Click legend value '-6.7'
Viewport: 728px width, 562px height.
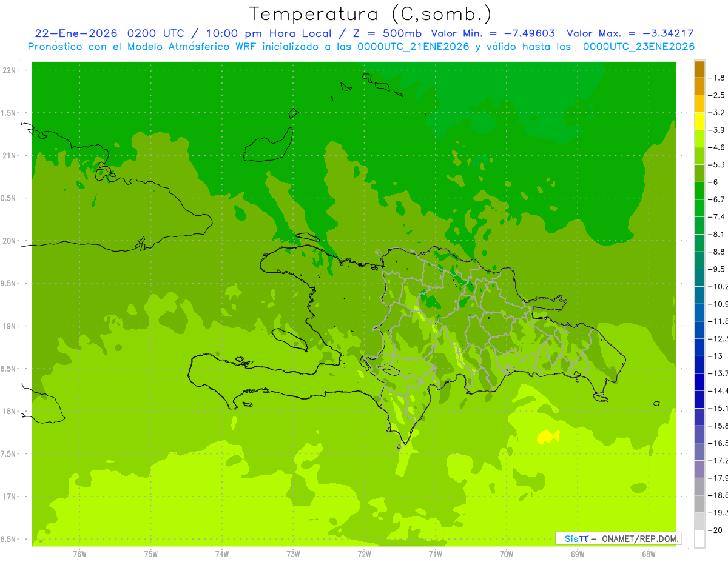pyautogui.click(x=716, y=199)
